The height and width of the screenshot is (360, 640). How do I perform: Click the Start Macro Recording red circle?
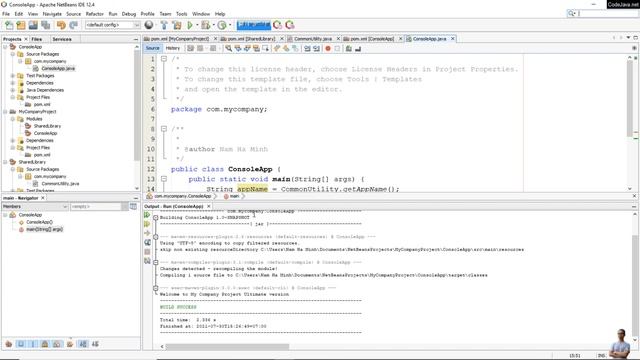tap(328, 49)
